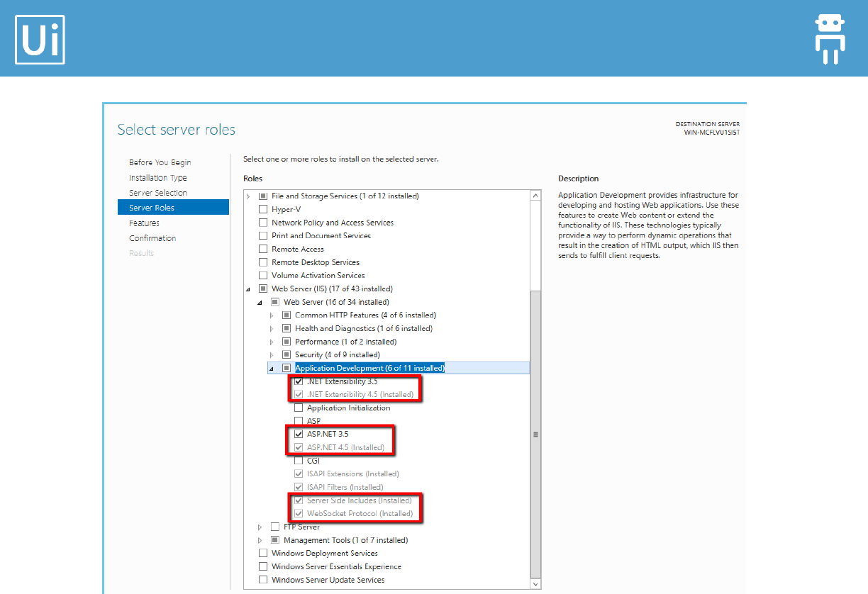Click the UiPath logo in the header

tap(40, 40)
